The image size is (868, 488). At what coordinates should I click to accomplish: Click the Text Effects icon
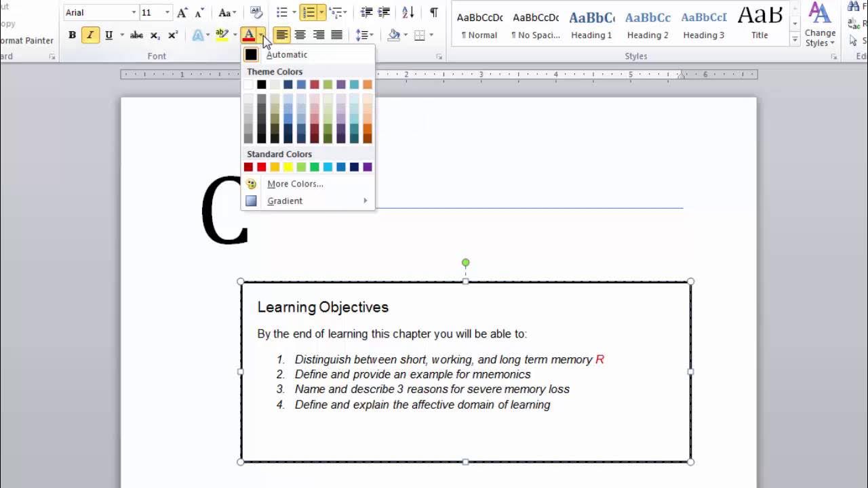pyautogui.click(x=197, y=35)
